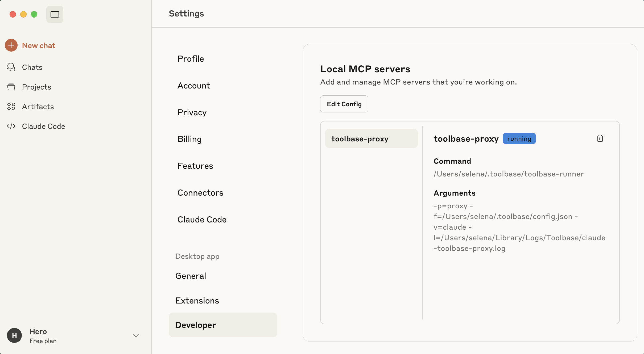Viewport: 644px width, 354px height.
Task: Click the running status badge
Action: pyautogui.click(x=519, y=139)
